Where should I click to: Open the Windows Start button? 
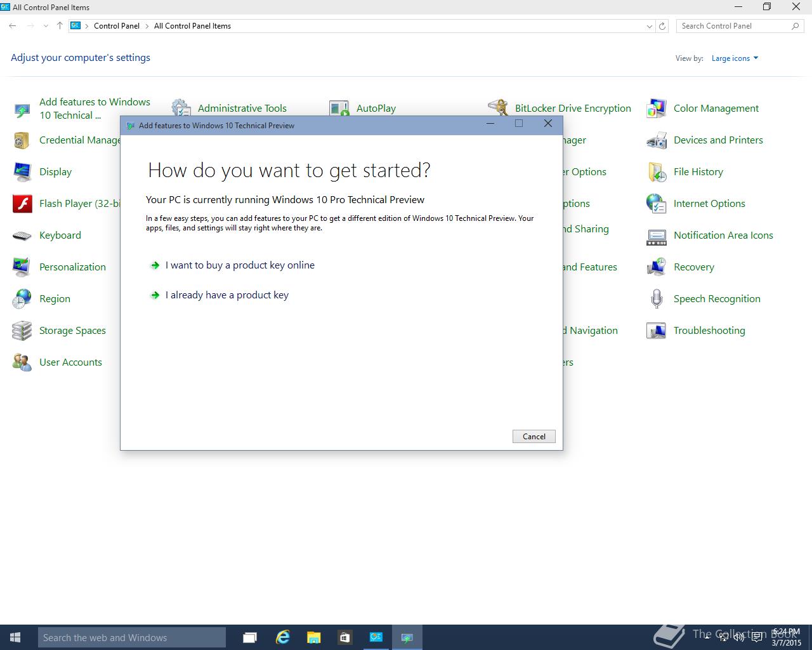pos(15,637)
